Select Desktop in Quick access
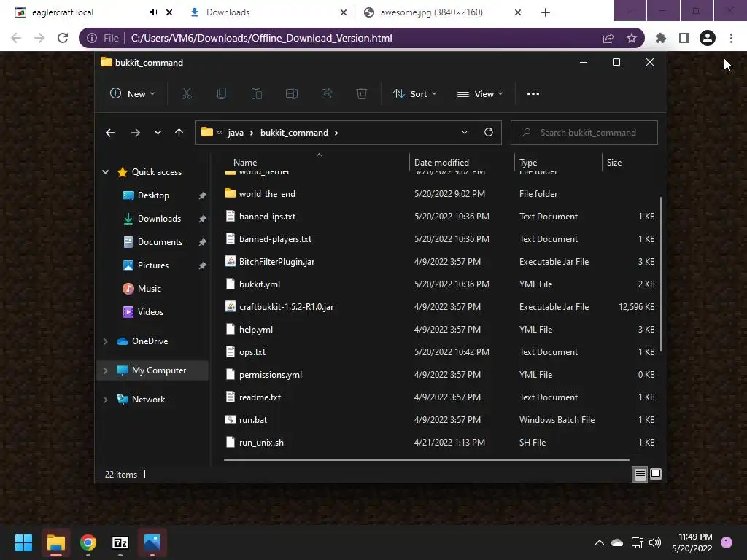 [153, 195]
